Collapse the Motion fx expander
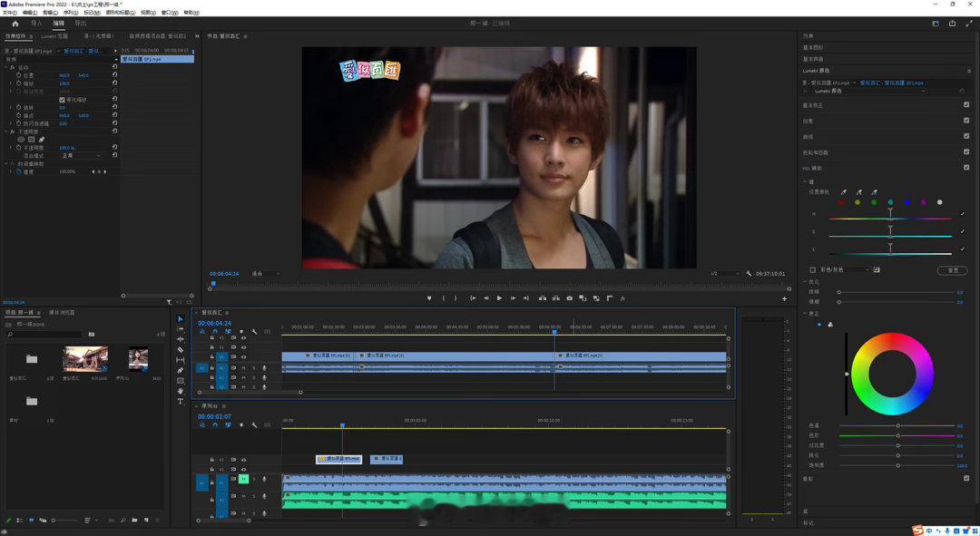 click(x=6, y=67)
